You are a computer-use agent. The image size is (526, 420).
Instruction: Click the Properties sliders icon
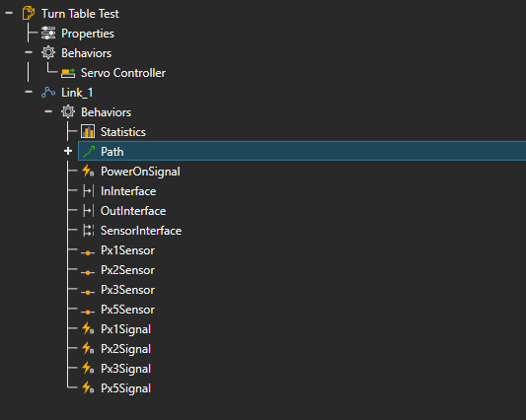(48, 34)
